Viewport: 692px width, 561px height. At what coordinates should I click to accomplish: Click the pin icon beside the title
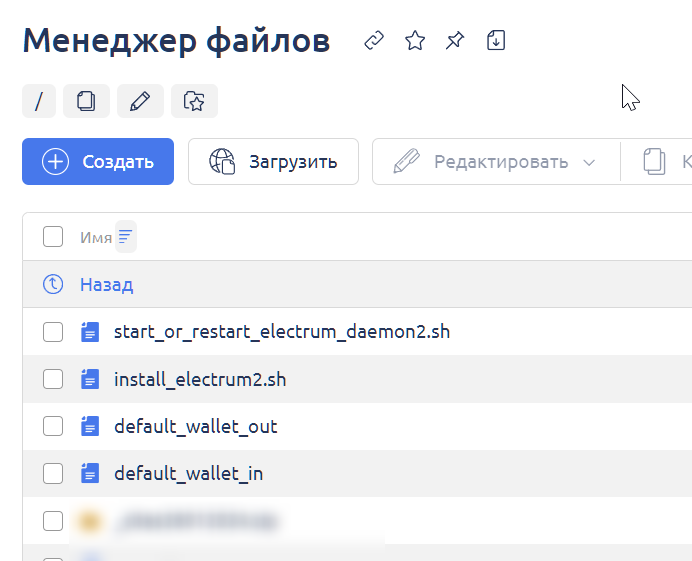(455, 41)
